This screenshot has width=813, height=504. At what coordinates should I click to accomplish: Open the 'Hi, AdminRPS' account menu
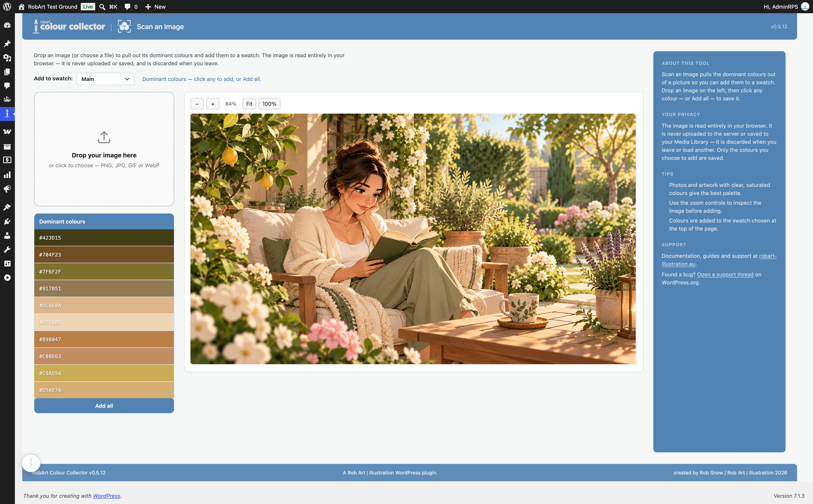[786, 7]
